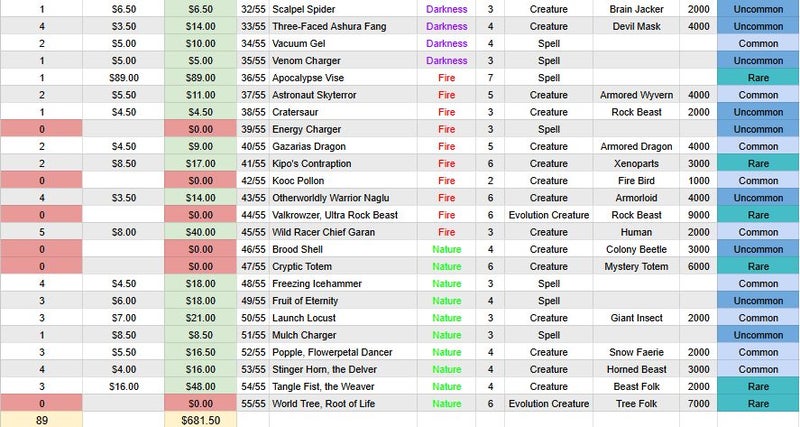Click the Nature cell for Brood Shell
800x427 pixels.
point(446,249)
